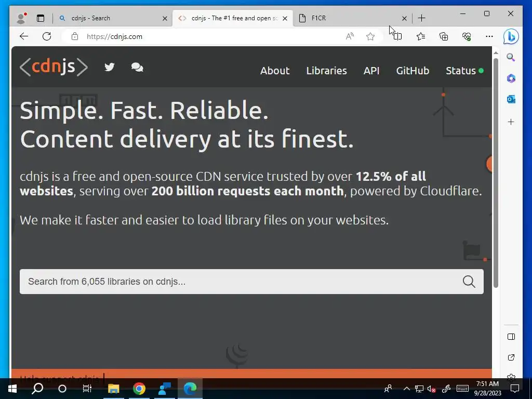Open the People icon in system tray
532x399 pixels.
[388, 389]
